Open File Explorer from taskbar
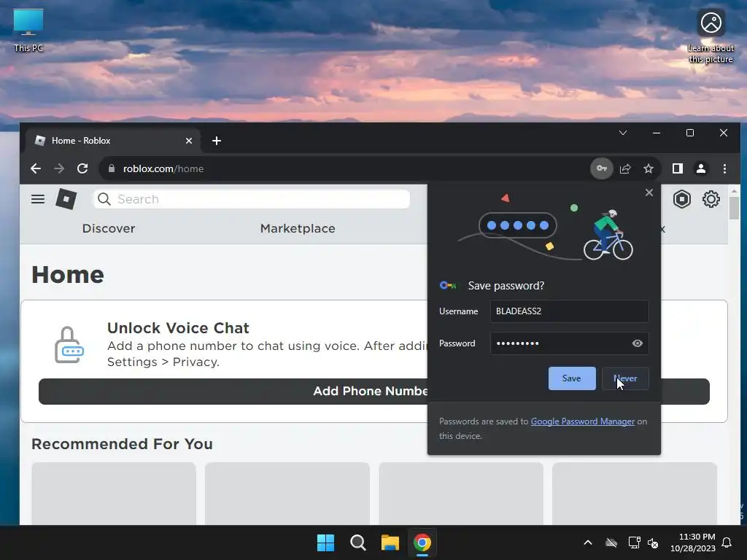747x560 pixels. point(390,542)
